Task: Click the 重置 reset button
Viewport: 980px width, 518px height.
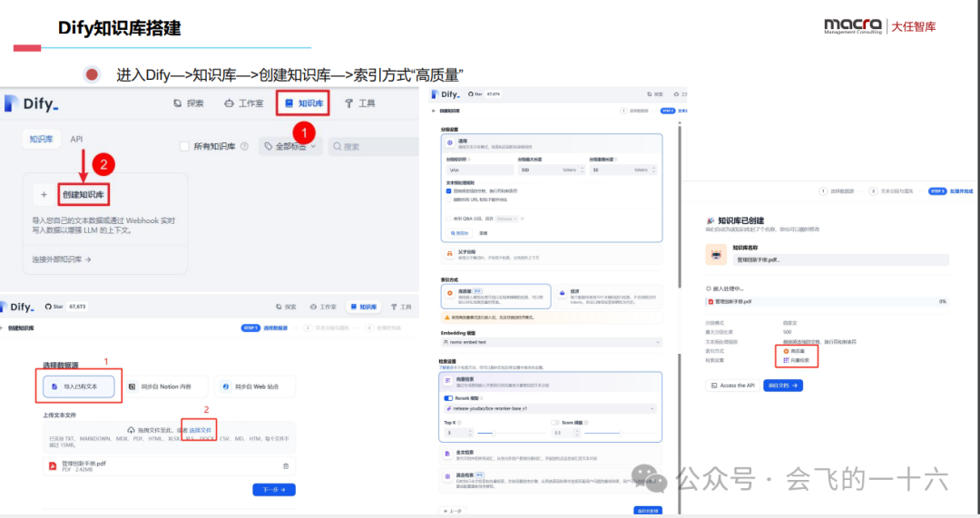Action: [483, 233]
